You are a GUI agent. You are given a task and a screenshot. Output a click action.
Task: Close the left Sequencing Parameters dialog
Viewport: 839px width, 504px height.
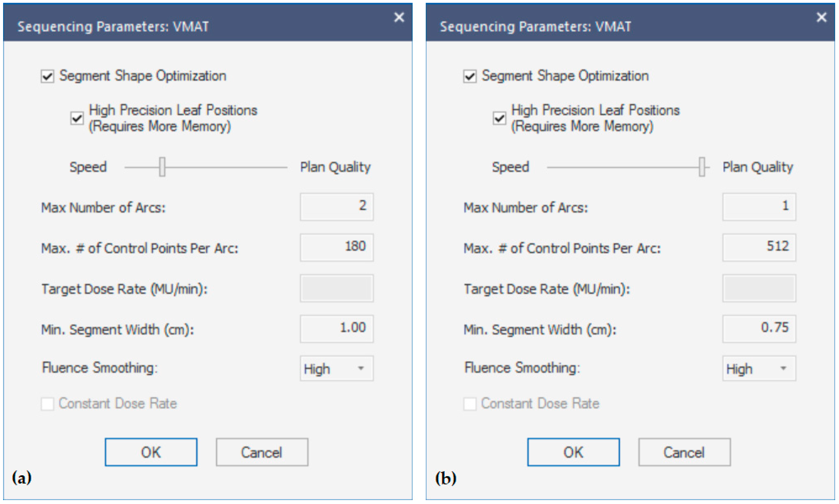[x=399, y=17]
